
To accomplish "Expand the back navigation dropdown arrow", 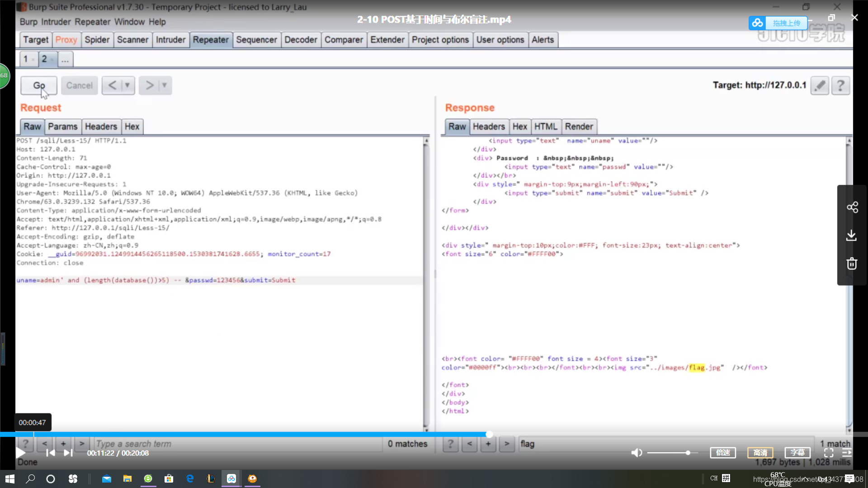I will tap(127, 85).
